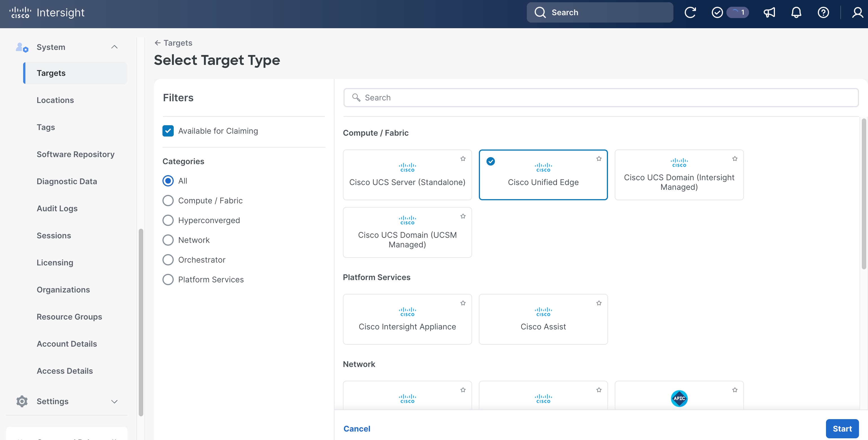
Task: Star the first Network card
Action: click(463, 390)
